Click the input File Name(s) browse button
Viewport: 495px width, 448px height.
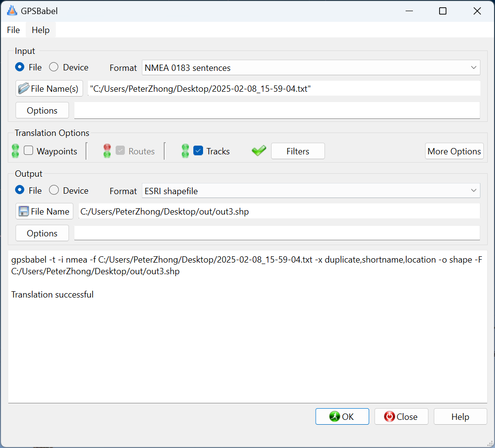click(49, 88)
